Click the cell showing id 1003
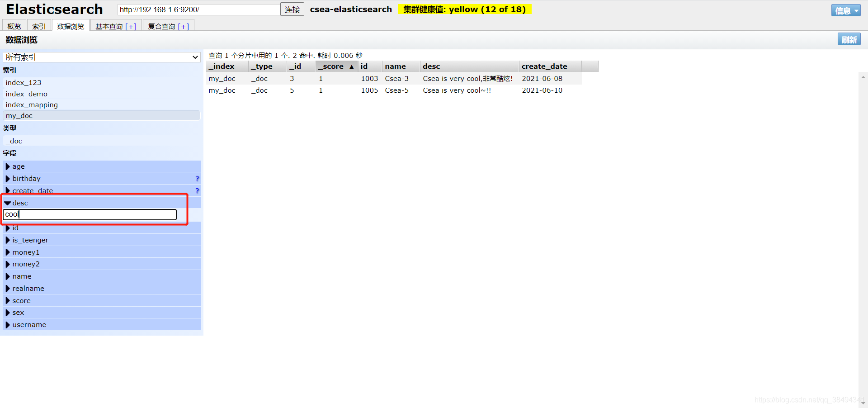The width and height of the screenshot is (868, 408). [x=369, y=79]
